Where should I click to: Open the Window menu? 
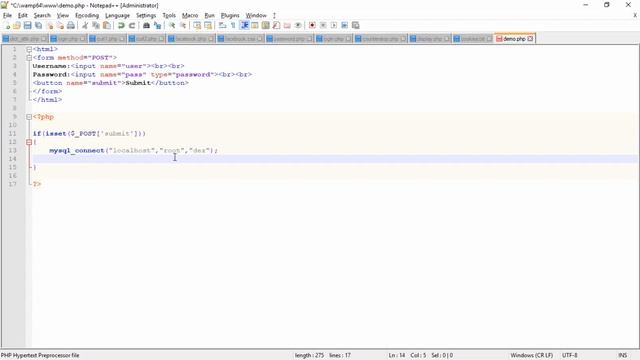[256, 16]
